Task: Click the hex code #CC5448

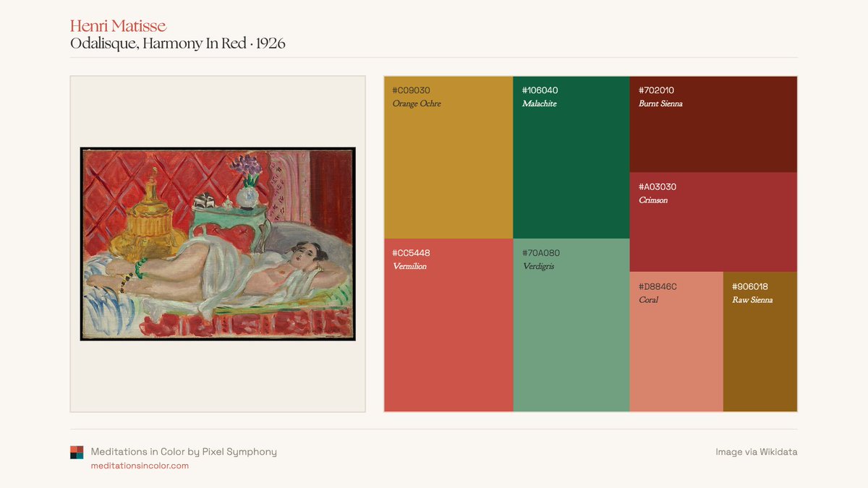Action: click(x=411, y=253)
